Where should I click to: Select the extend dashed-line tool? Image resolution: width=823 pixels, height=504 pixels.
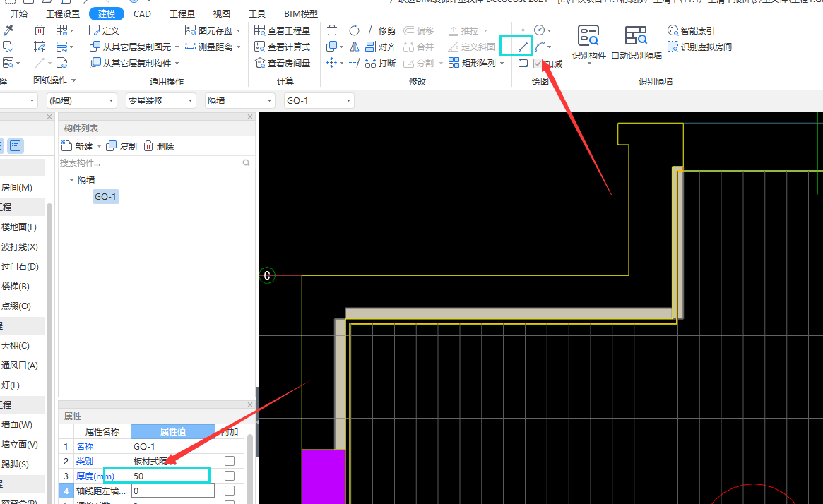coord(355,63)
